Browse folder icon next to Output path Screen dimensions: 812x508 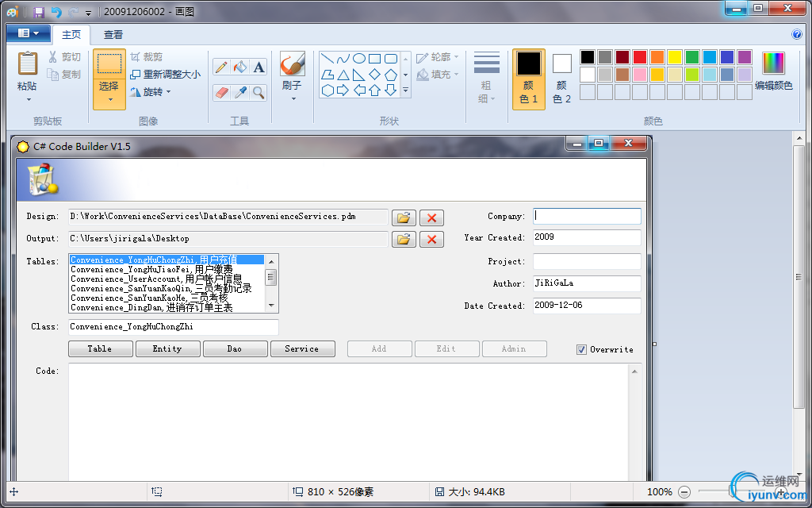pyautogui.click(x=404, y=239)
